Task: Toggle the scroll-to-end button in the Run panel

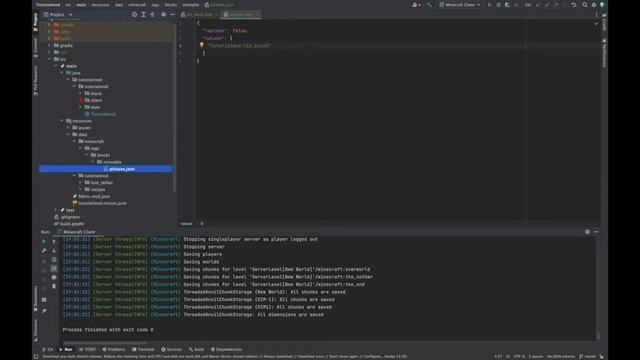Action: pos(54,269)
